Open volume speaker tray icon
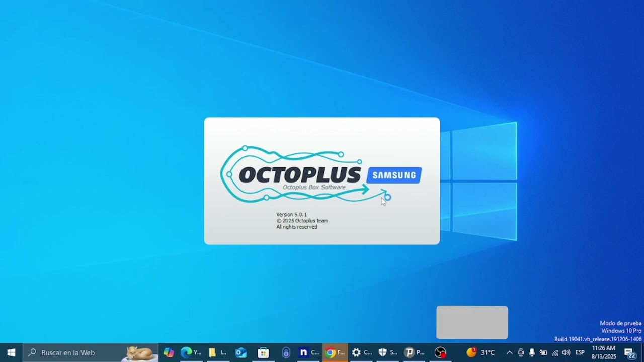The height and width of the screenshot is (362, 644). point(566,353)
